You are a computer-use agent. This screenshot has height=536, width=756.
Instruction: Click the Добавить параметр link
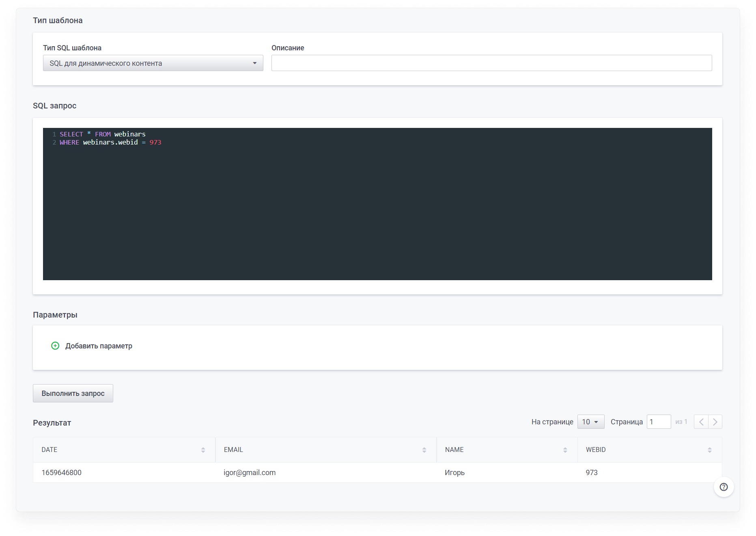(x=99, y=346)
